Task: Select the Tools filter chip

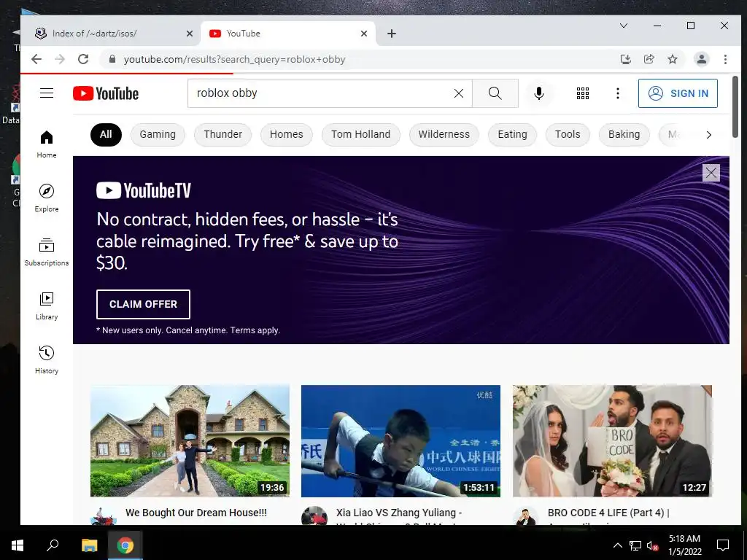Action: click(568, 134)
